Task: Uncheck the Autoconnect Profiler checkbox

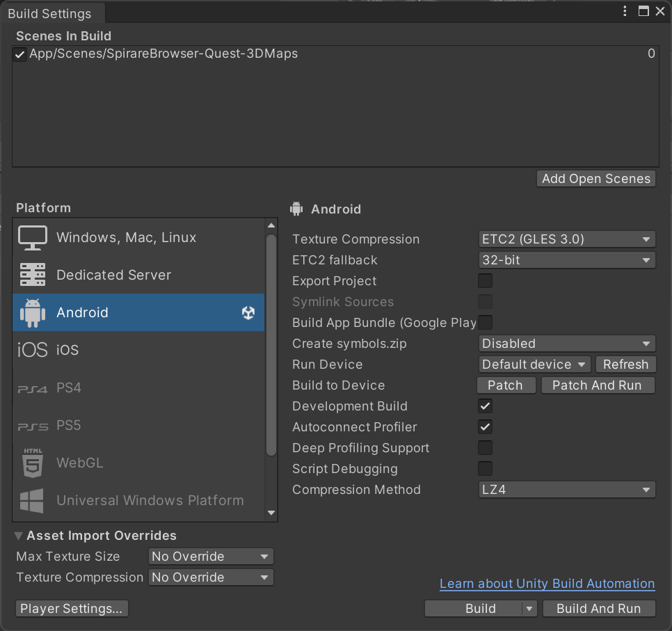Action: pos(485,427)
